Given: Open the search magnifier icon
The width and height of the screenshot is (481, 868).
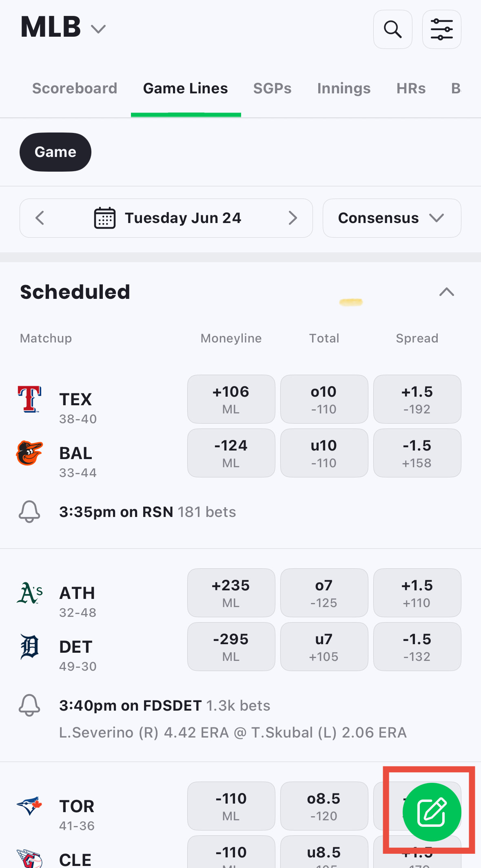Looking at the screenshot, I should 392,29.
